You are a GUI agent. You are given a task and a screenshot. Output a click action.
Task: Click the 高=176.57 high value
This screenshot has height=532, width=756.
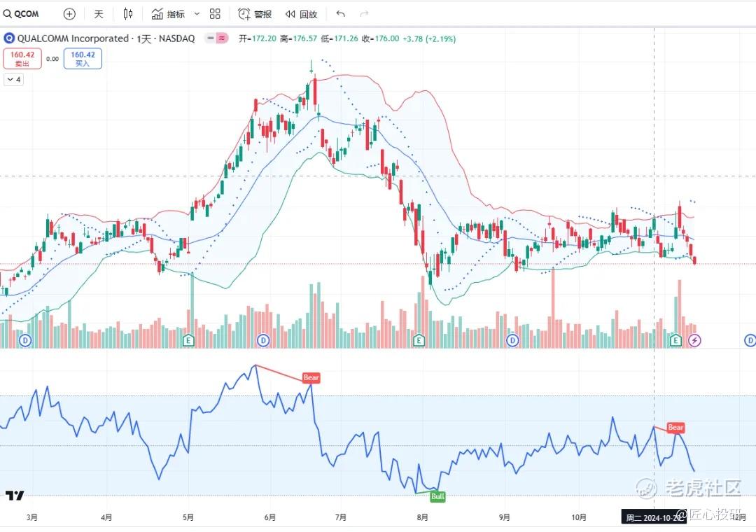click(299, 38)
